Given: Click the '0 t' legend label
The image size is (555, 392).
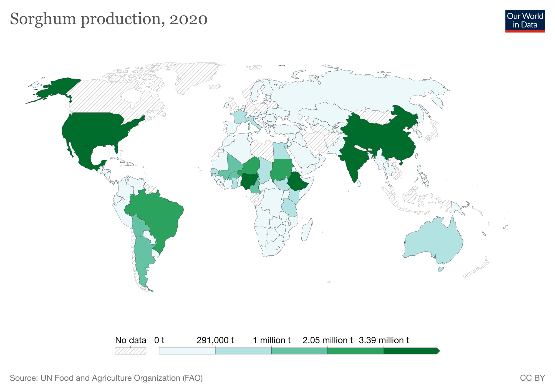Looking at the screenshot, I should [x=159, y=340].
